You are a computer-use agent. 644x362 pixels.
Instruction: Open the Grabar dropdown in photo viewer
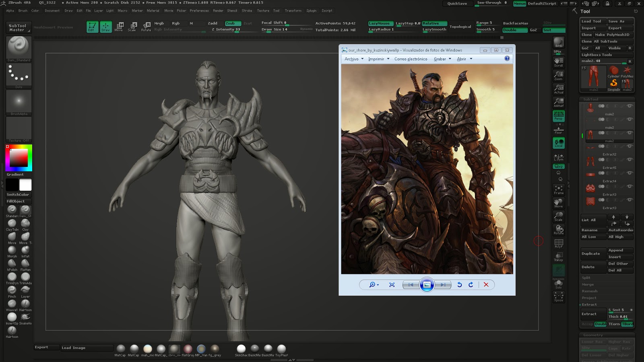click(442, 59)
